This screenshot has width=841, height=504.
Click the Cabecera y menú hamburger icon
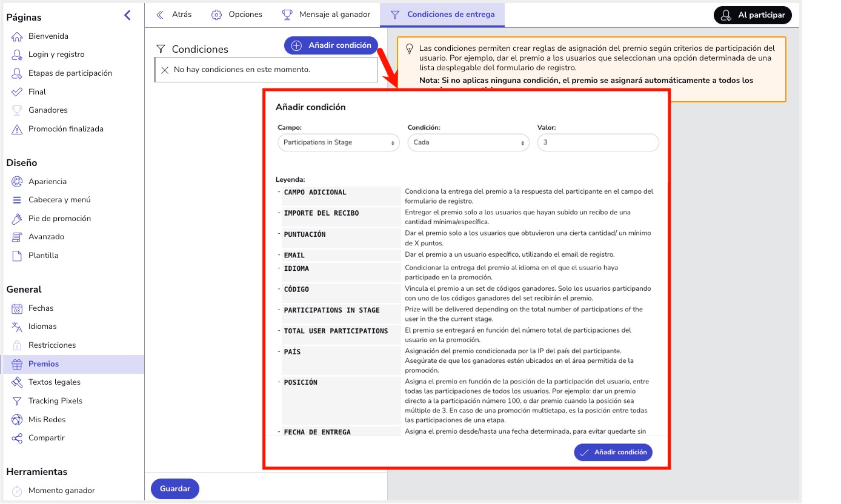17,200
